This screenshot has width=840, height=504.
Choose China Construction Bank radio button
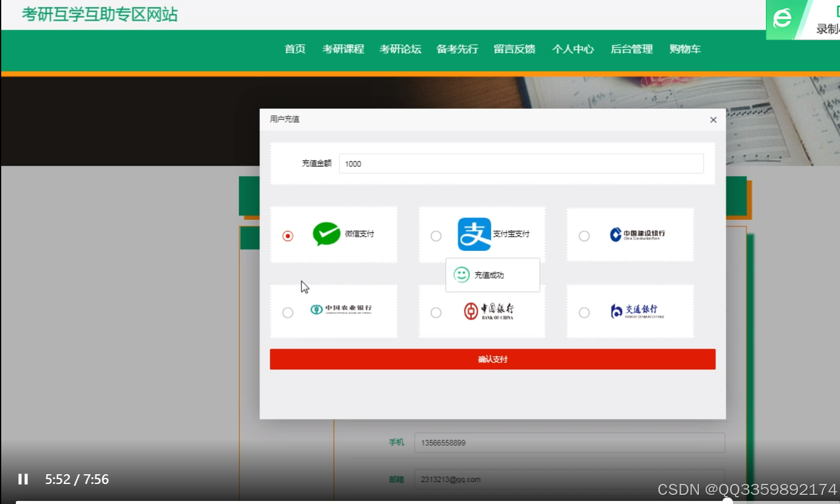pyautogui.click(x=584, y=236)
